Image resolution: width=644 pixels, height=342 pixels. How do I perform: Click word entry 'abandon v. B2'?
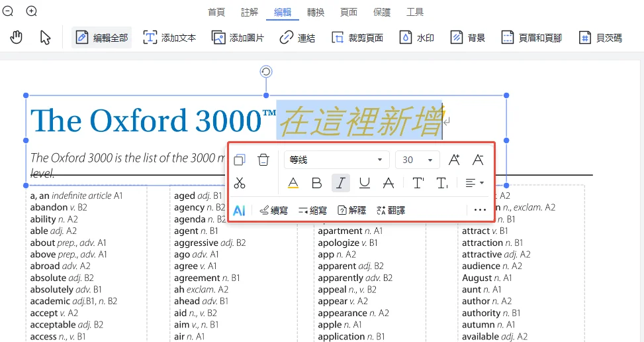pyautogui.click(x=59, y=207)
